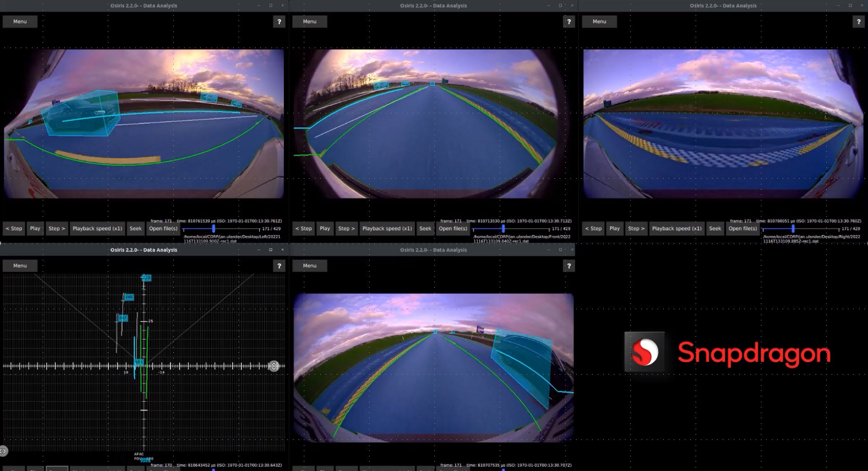The width and height of the screenshot is (868, 471).
Task: Open help in the rear camera window
Action: (569, 266)
